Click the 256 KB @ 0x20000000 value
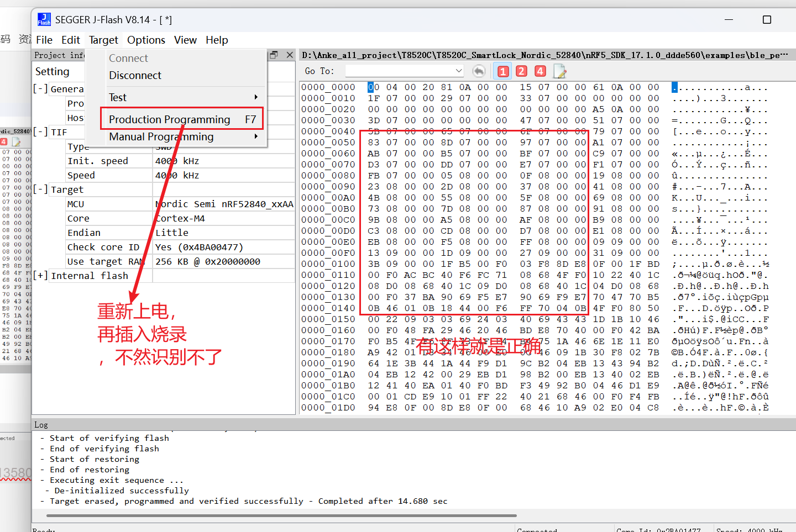This screenshot has width=796, height=532. (x=208, y=261)
